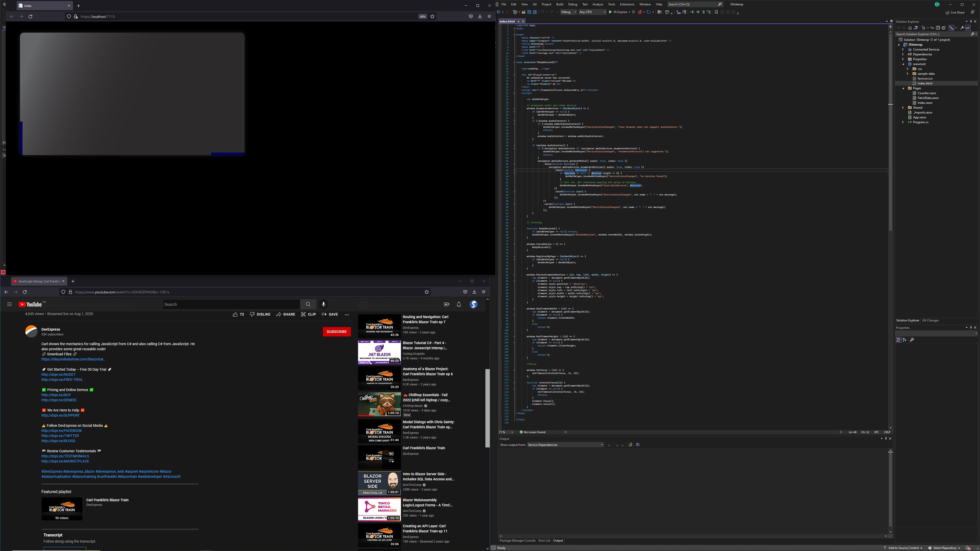Image resolution: width=980 pixels, height=551 pixels.
Task: Toggle the CRLF line ending indicator
Action: tap(887, 432)
